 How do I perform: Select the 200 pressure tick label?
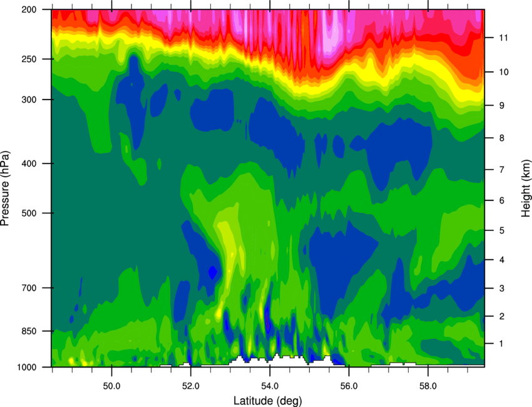[29, 9]
